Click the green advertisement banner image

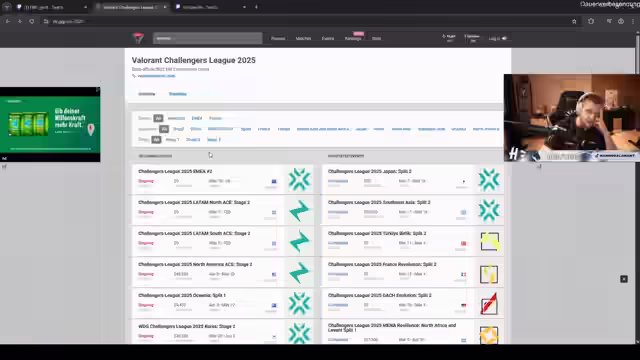click(50, 124)
